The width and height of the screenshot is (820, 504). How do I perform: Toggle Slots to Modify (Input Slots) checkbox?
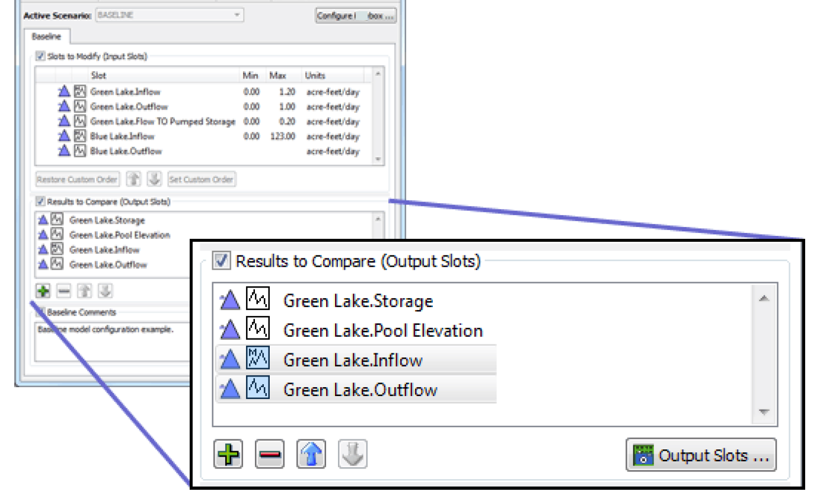(x=40, y=56)
